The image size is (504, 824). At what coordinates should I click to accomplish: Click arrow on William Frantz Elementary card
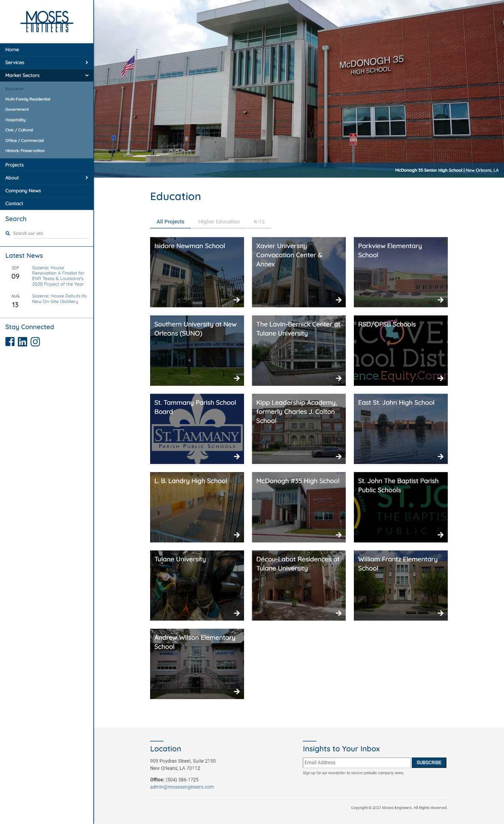coord(441,613)
